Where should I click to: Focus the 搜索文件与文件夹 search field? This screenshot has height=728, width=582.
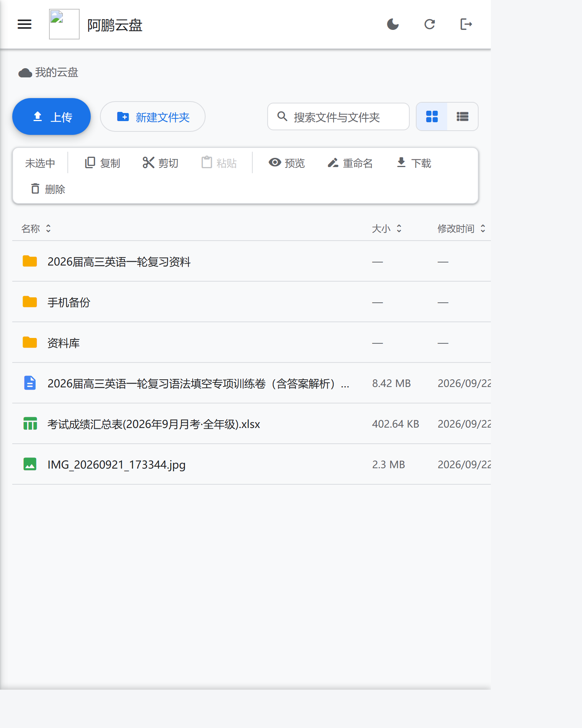pos(338,116)
